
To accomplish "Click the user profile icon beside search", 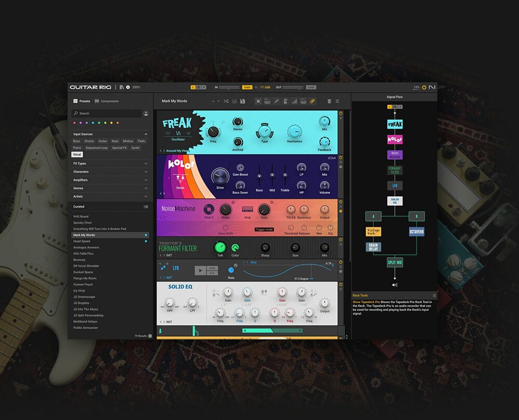I will click(146, 113).
